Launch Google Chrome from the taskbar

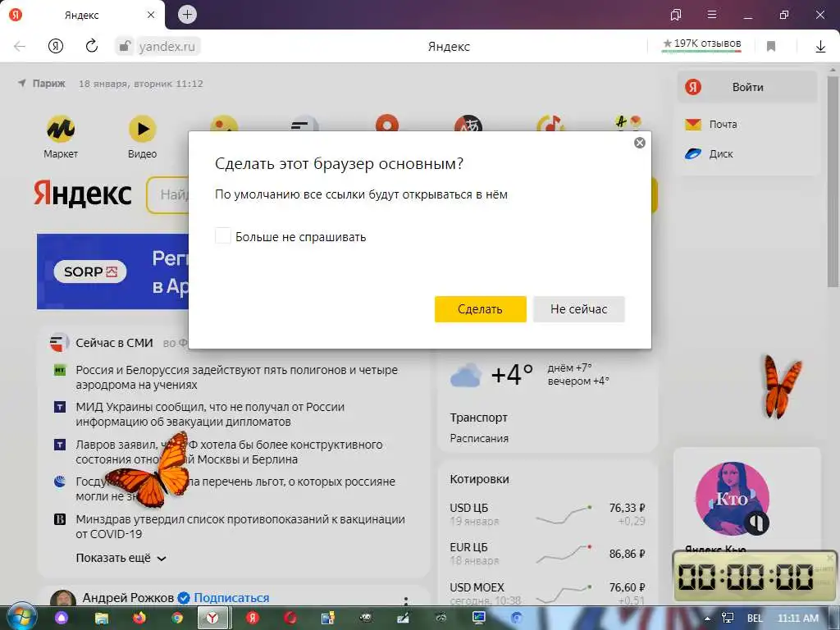click(x=177, y=619)
